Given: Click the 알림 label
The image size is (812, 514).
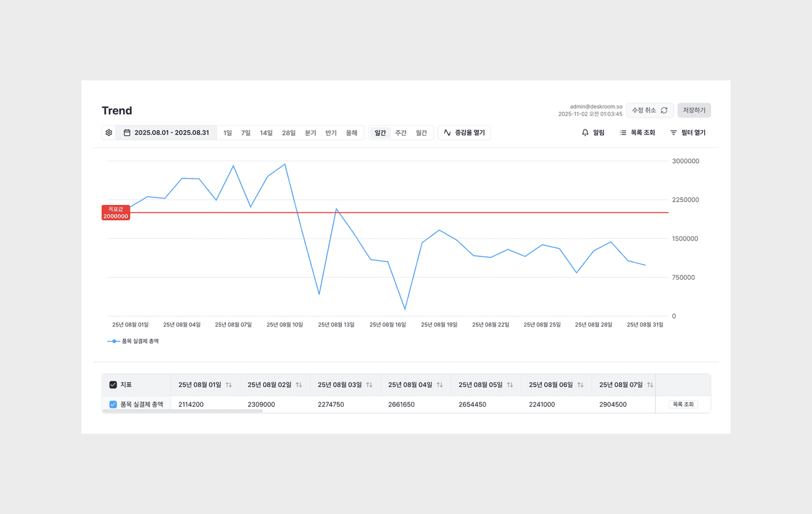Looking at the screenshot, I should [599, 133].
